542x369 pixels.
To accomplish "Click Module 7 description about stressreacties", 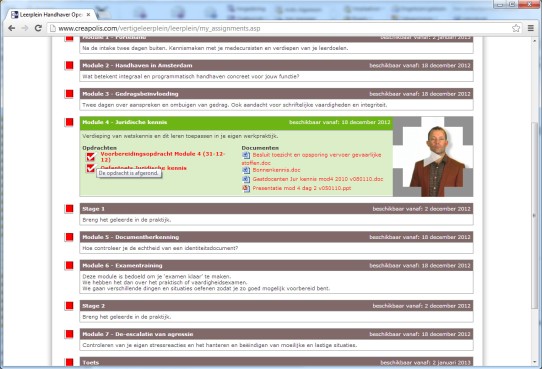I will pos(220,345).
